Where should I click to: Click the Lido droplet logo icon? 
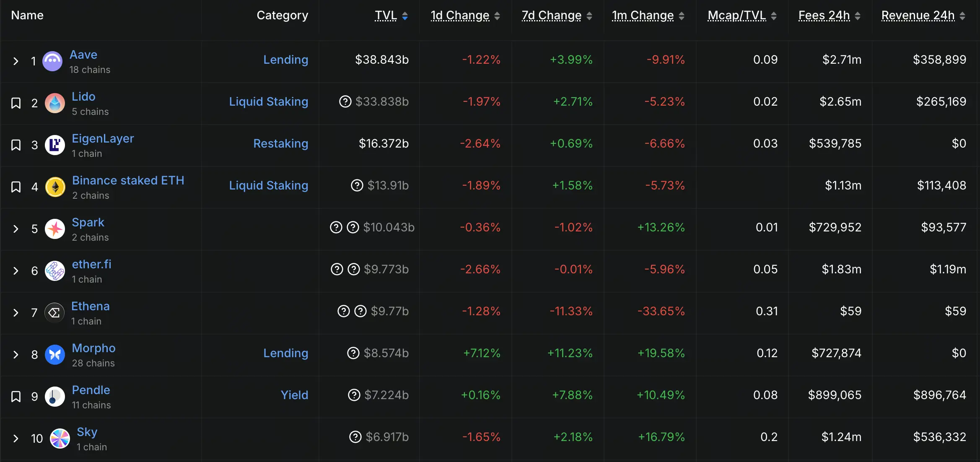[x=55, y=103]
